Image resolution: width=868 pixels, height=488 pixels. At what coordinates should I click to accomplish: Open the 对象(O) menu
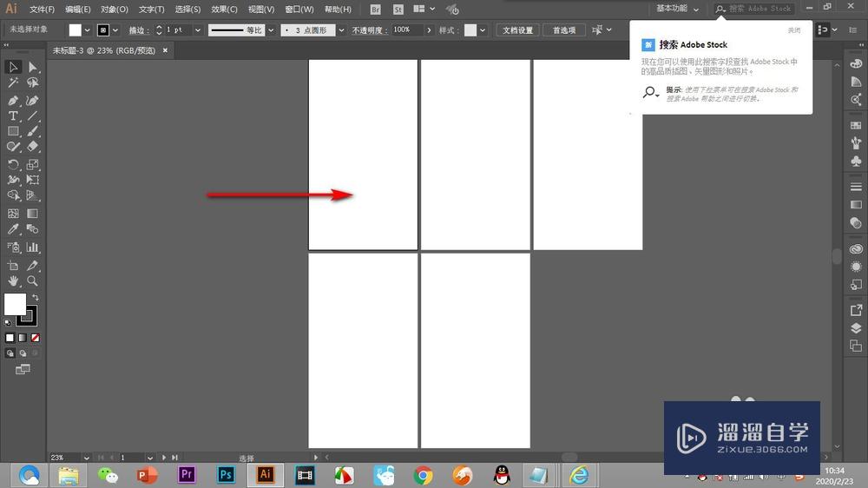click(x=115, y=10)
